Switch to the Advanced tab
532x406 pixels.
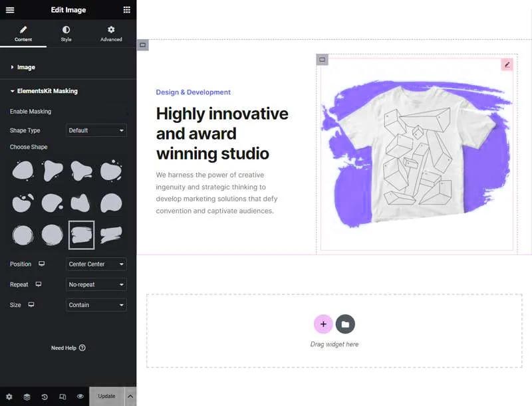click(111, 34)
